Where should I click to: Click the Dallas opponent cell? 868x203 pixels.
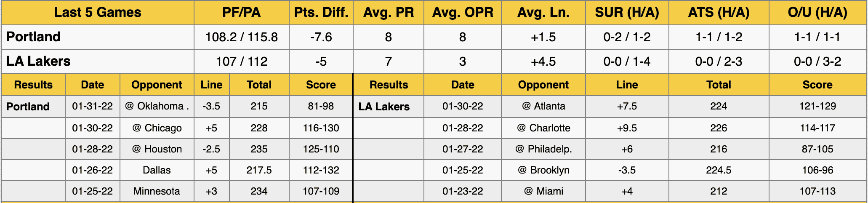point(157,170)
